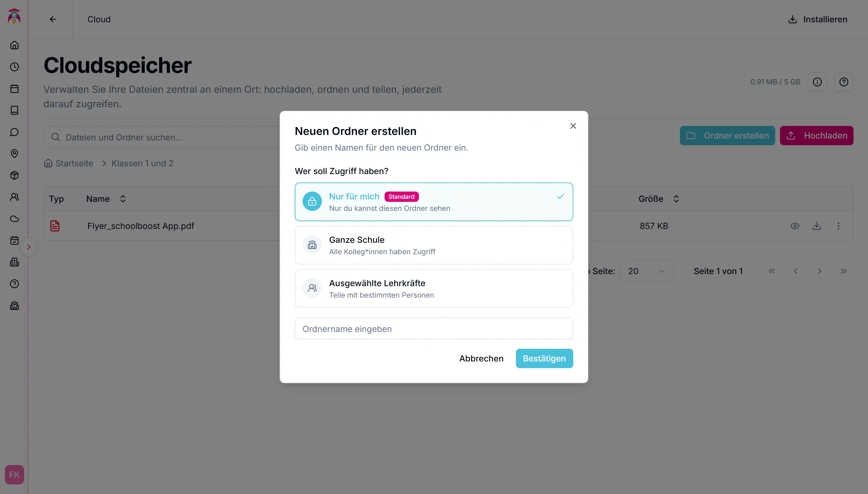Select the 'Nur für mich' access option
The image size is (868, 494).
pyautogui.click(x=433, y=202)
